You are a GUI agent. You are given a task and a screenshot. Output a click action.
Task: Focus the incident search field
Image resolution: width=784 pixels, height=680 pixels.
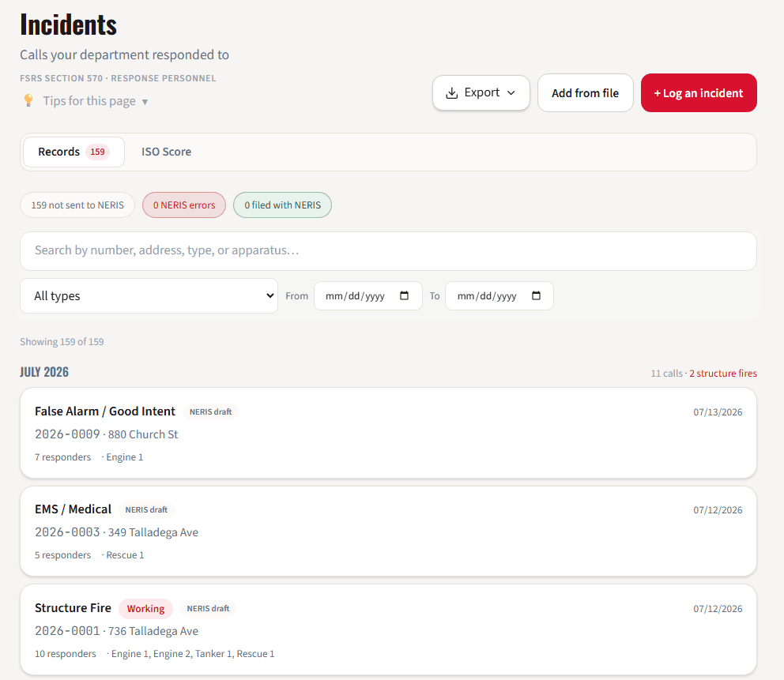388,251
